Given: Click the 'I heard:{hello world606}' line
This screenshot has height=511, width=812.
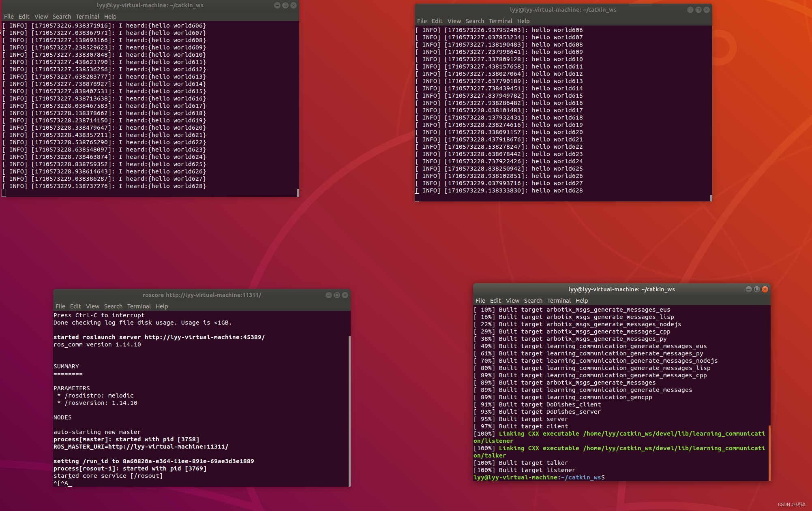Looking at the screenshot, I should coord(104,26).
